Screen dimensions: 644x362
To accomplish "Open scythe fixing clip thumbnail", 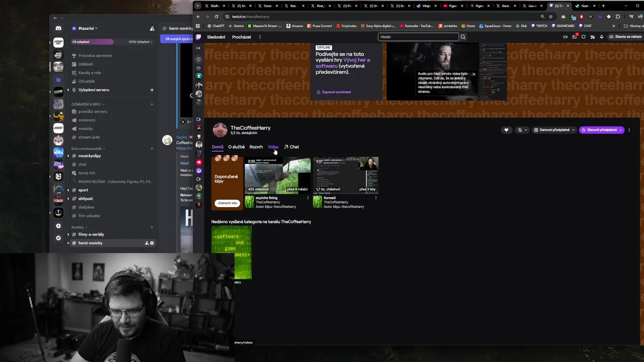I will coord(278,175).
